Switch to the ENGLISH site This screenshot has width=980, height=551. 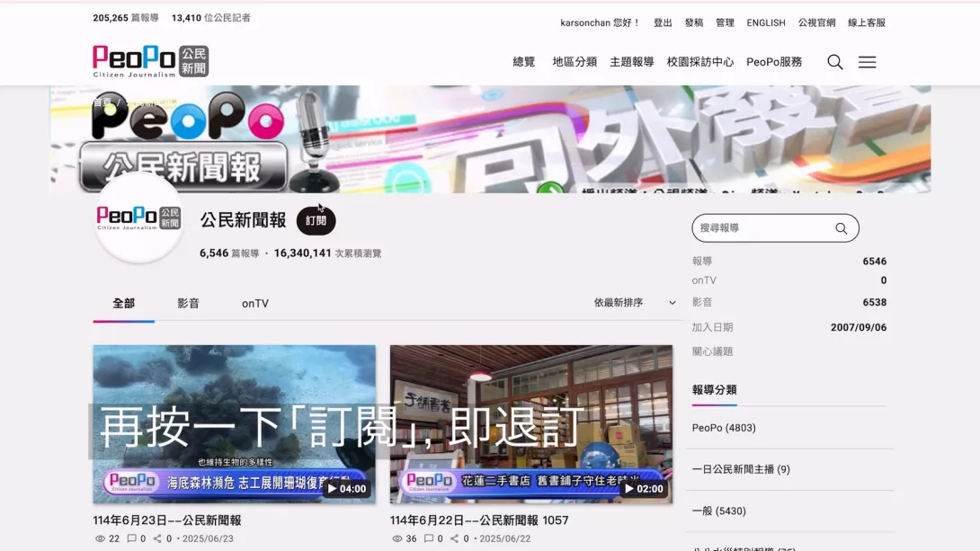click(x=766, y=22)
